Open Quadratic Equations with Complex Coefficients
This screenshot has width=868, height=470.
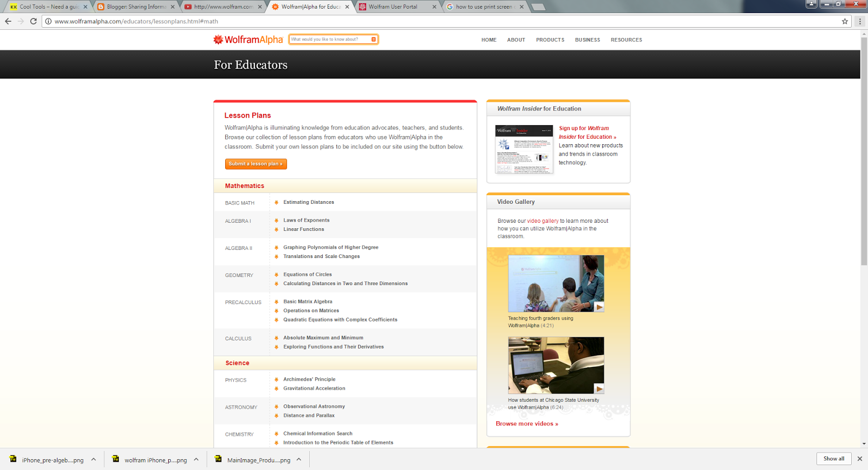(340, 320)
